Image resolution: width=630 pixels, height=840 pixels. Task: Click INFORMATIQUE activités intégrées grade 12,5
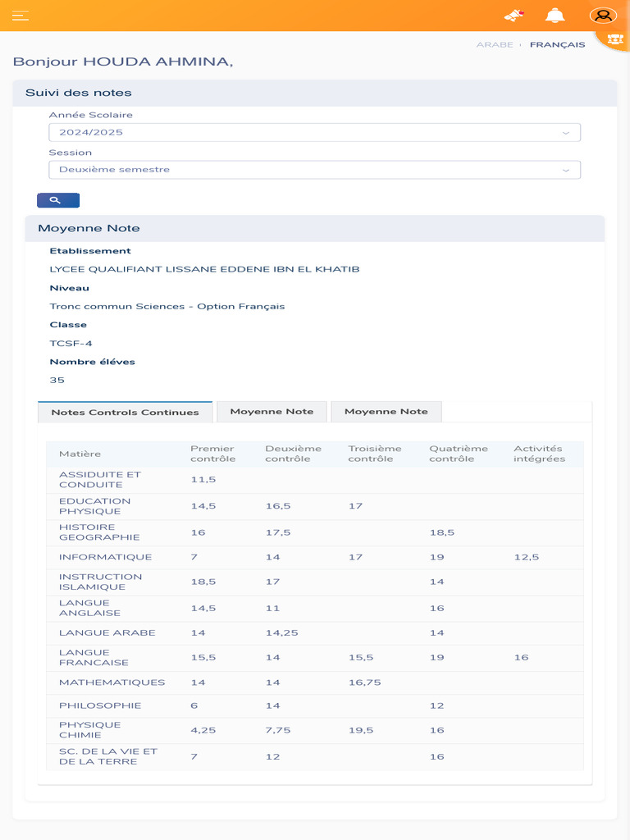pos(526,557)
